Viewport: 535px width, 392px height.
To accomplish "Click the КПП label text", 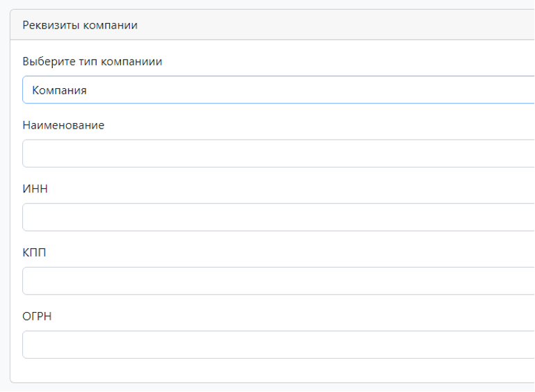I will pyautogui.click(x=34, y=252).
